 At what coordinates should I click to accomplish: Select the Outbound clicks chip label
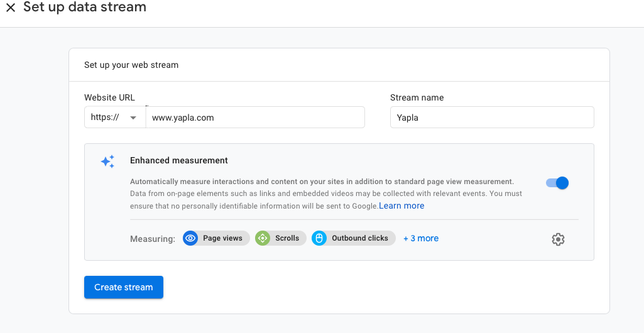tap(360, 238)
